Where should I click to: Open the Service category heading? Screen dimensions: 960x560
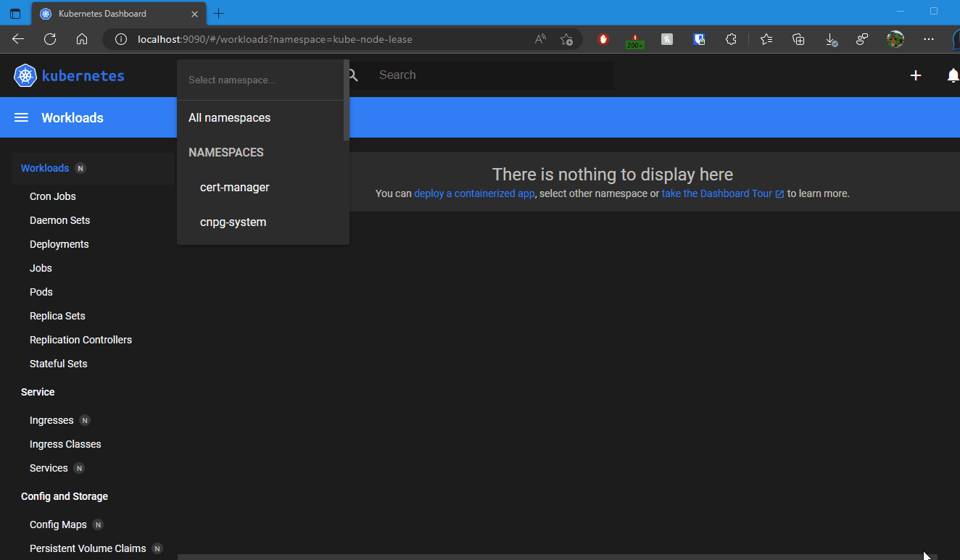(38, 392)
